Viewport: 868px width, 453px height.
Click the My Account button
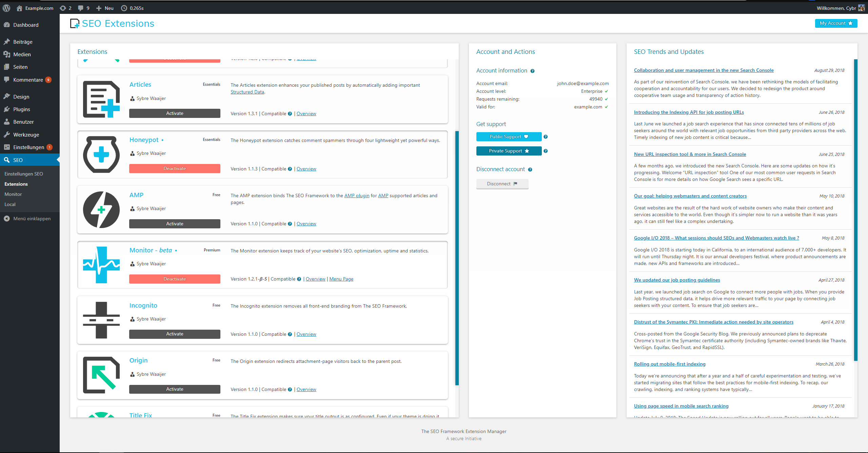[x=836, y=23]
